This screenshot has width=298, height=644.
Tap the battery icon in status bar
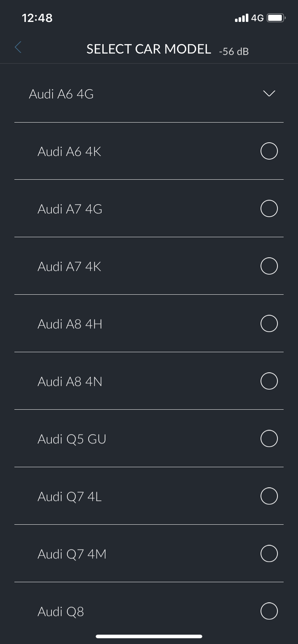[x=276, y=18]
